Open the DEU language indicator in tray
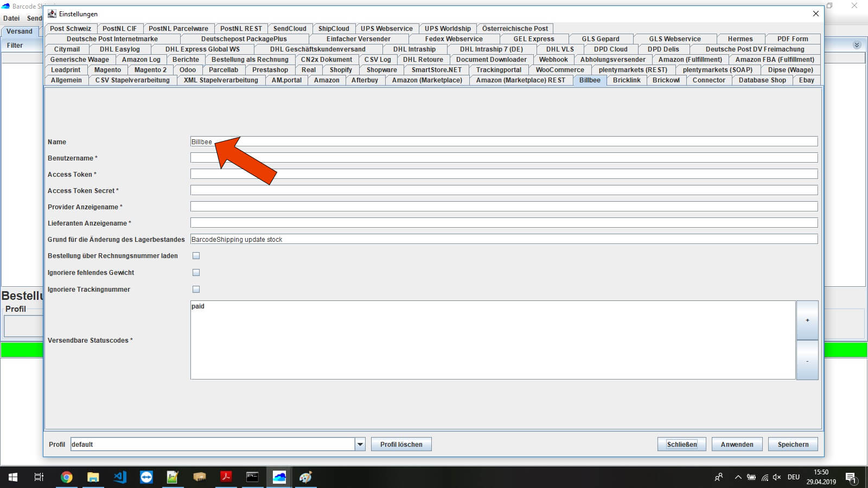Screen dimensions: 868x488 [794, 477]
